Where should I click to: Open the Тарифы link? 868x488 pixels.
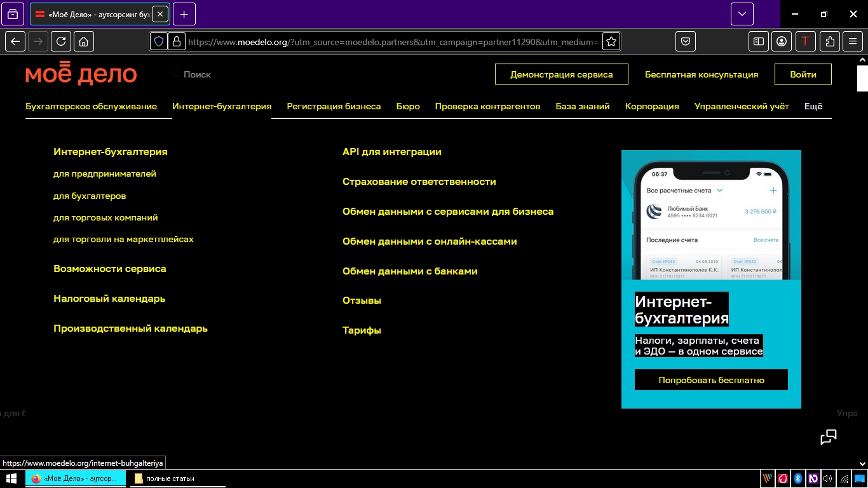362,330
